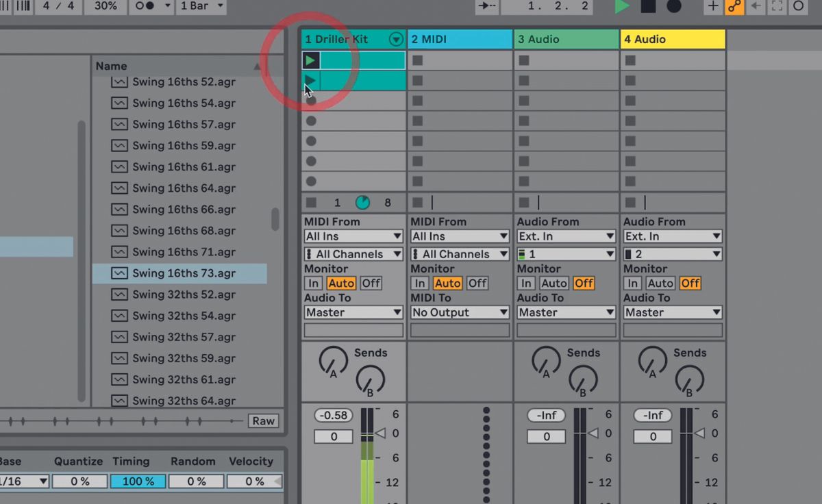Select the 4 Audio track header

pos(672,39)
